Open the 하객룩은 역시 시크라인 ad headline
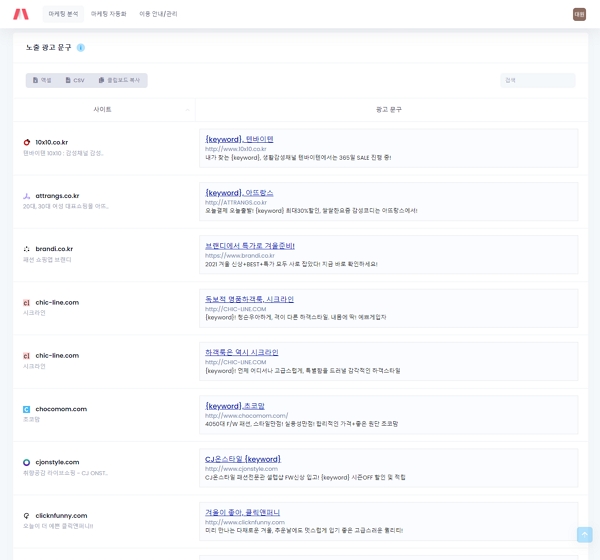The height and width of the screenshot is (560, 600). point(242,352)
